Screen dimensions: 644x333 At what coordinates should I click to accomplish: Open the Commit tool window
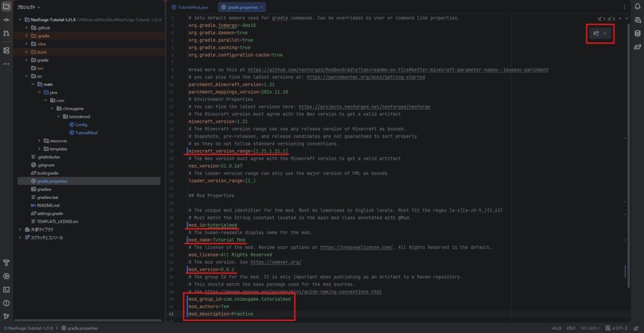[6, 20]
